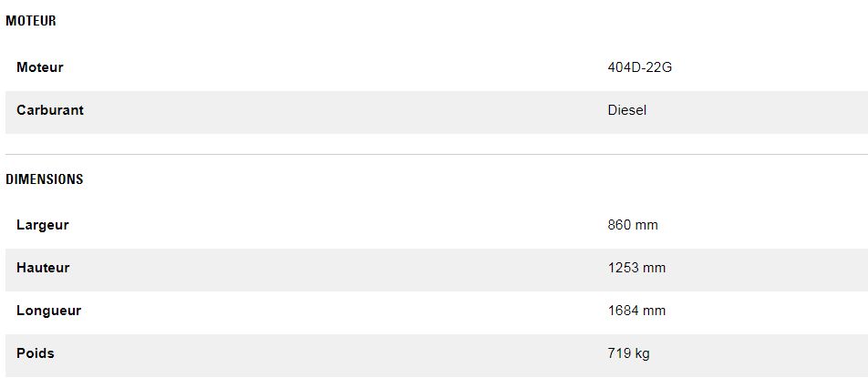Click the DIMENSIONS section heading
This screenshot has width=868, height=388.
45,179
